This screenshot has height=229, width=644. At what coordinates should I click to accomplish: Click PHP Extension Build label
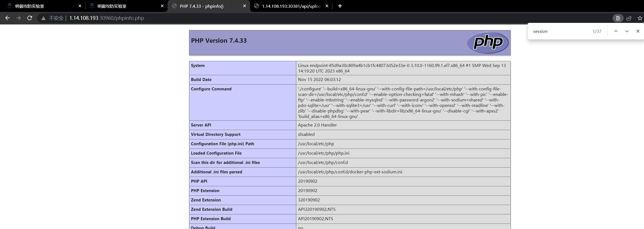[x=211, y=219]
